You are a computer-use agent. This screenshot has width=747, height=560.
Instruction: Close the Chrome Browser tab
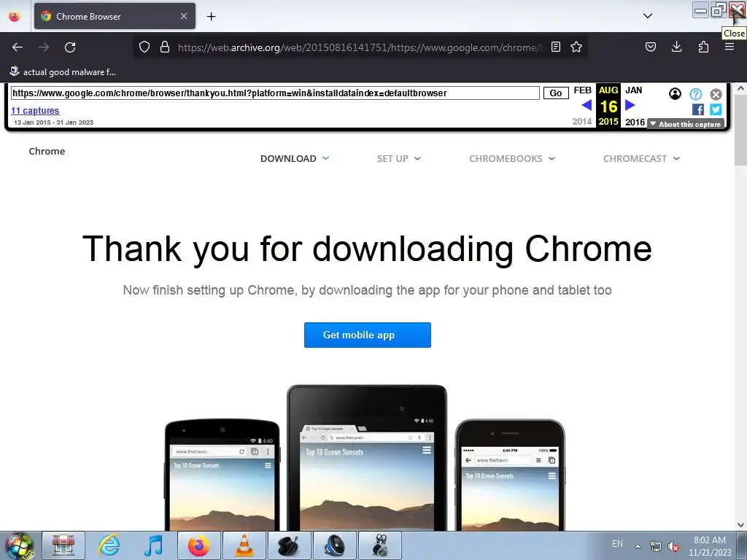(184, 16)
